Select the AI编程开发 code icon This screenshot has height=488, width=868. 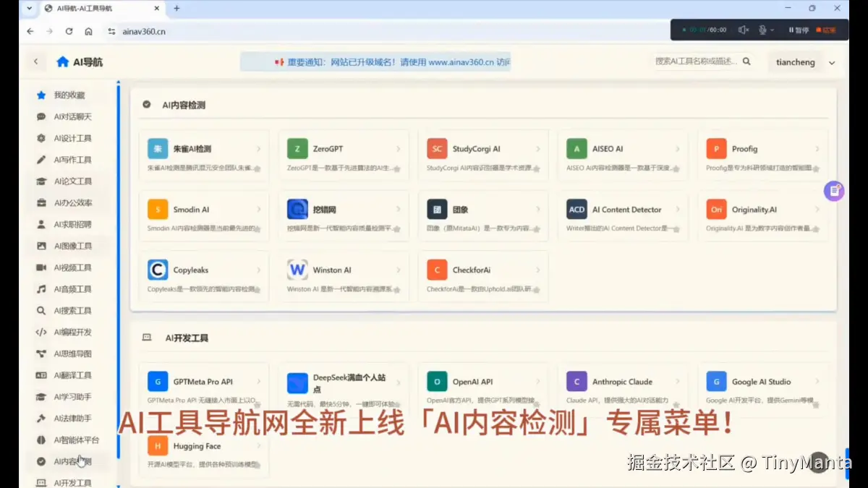(43, 332)
